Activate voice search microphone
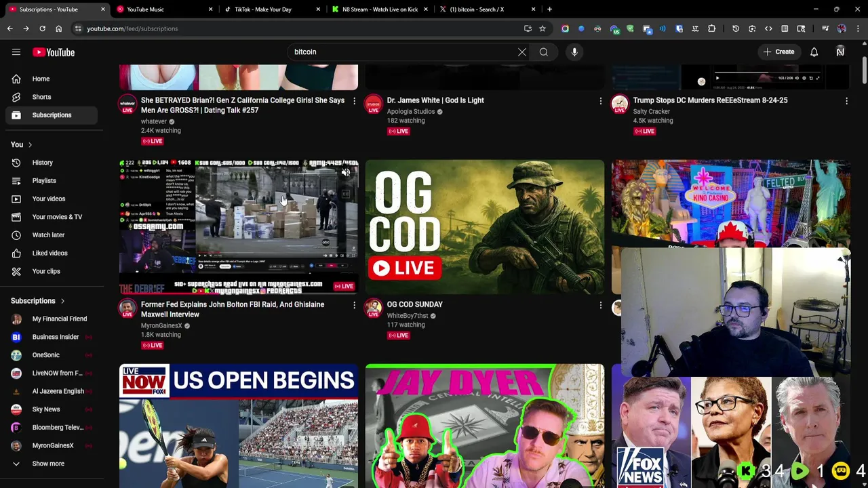 [574, 52]
